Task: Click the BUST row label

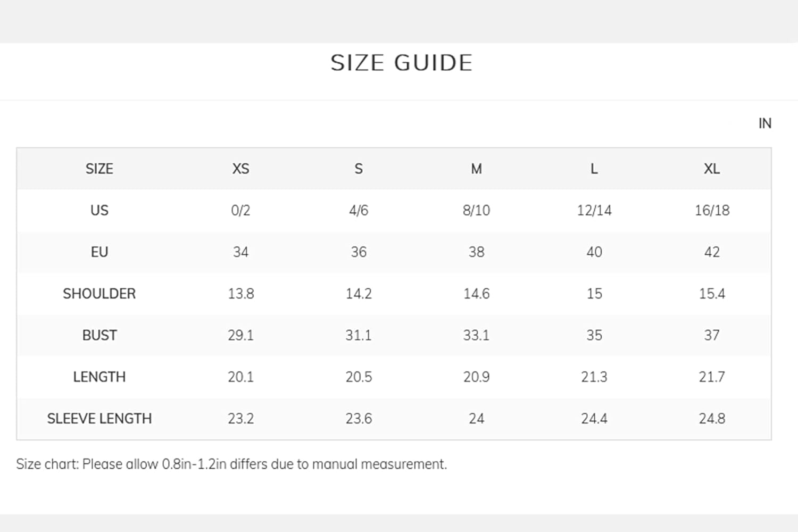Action: coord(99,335)
